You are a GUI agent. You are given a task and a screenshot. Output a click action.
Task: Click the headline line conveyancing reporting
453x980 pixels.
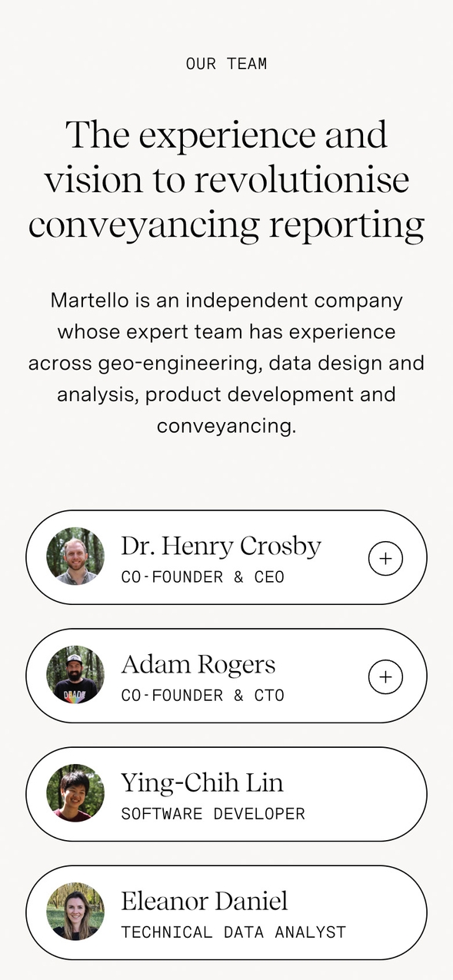[226, 226]
